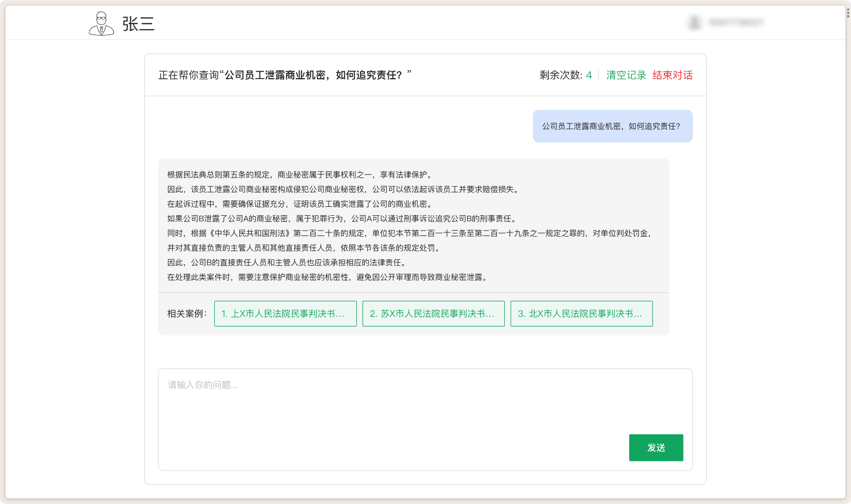
Task: Click the lawyer avatar icon next to 张三
Action: [101, 23]
